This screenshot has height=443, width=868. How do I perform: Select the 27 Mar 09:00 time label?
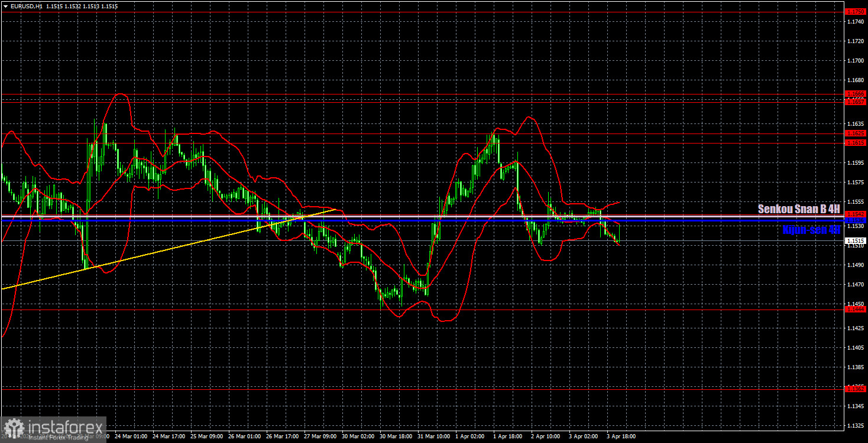pos(320,437)
